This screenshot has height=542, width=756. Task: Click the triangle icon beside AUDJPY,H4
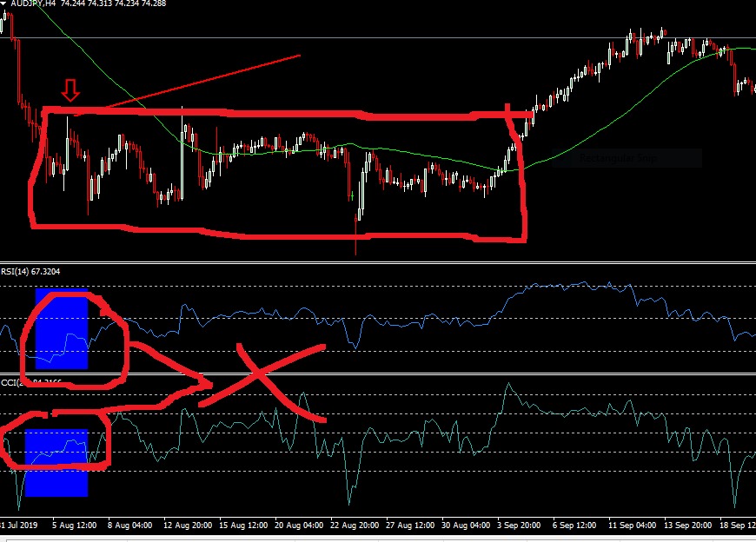5,3
